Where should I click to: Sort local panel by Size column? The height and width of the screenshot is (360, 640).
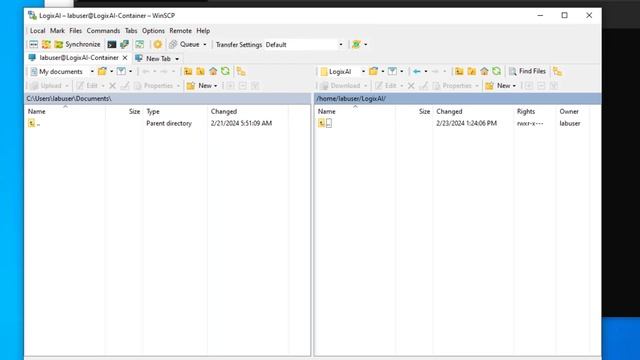124,111
